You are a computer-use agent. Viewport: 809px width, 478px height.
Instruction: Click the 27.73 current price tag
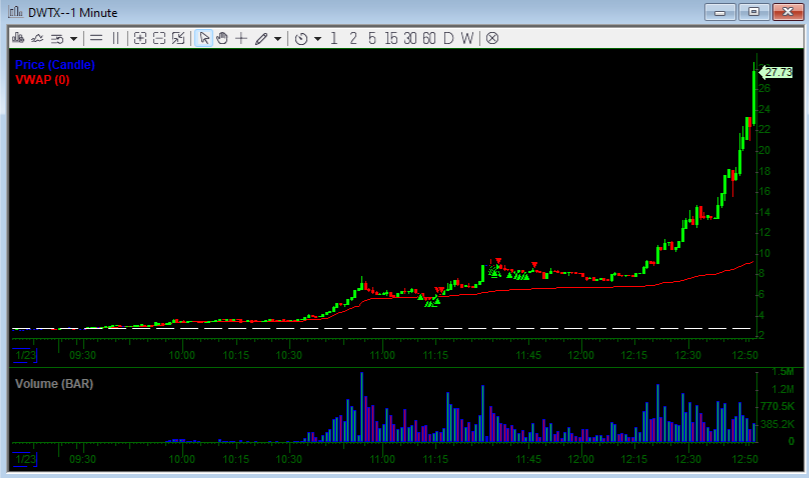(x=776, y=72)
